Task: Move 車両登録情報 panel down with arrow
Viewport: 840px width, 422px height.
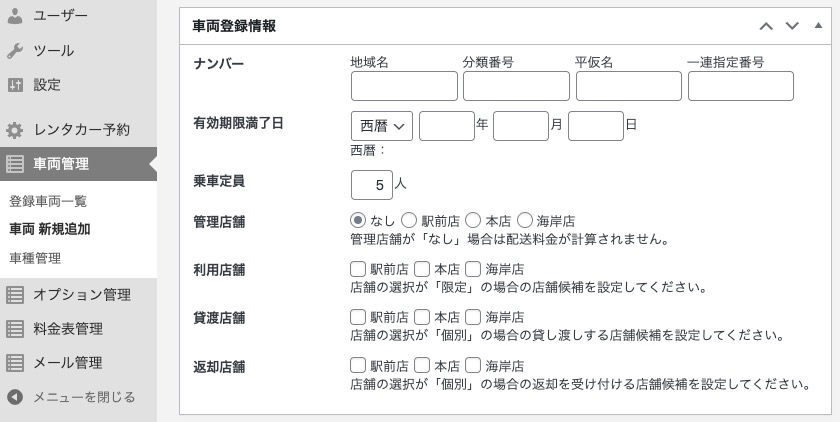Action: click(x=792, y=26)
